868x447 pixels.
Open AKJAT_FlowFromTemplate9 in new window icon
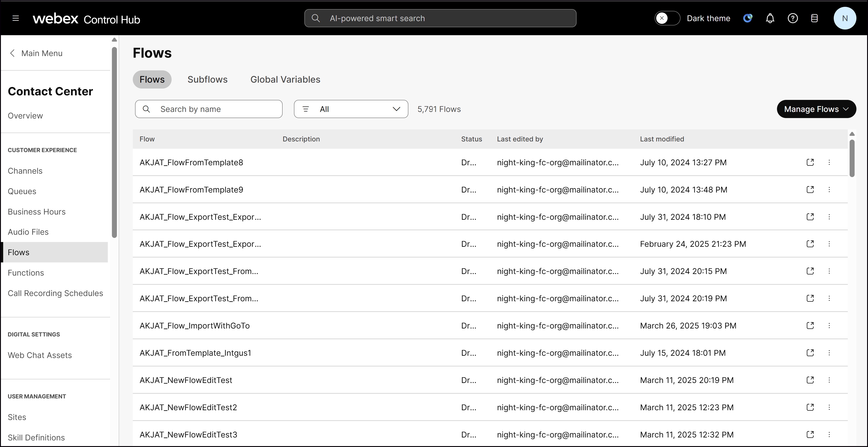[x=810, y=190]
